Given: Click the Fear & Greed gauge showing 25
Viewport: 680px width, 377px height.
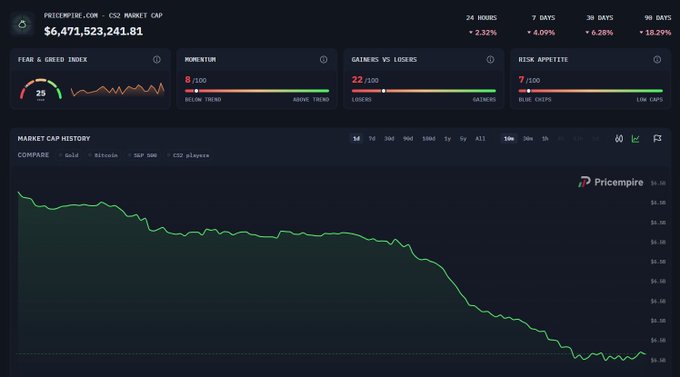Looking at the screenshot, I should (x=41, y=89).
